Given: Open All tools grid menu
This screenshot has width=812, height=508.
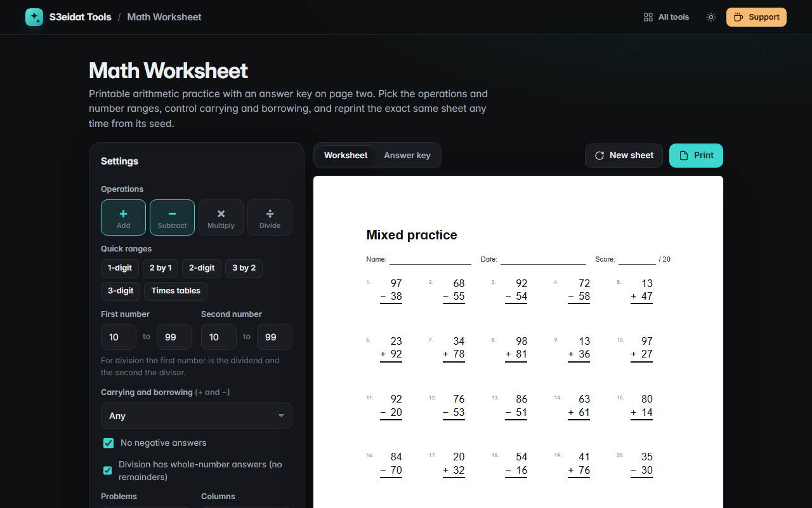Looking at the screenshot, I should tap(666, 17).
